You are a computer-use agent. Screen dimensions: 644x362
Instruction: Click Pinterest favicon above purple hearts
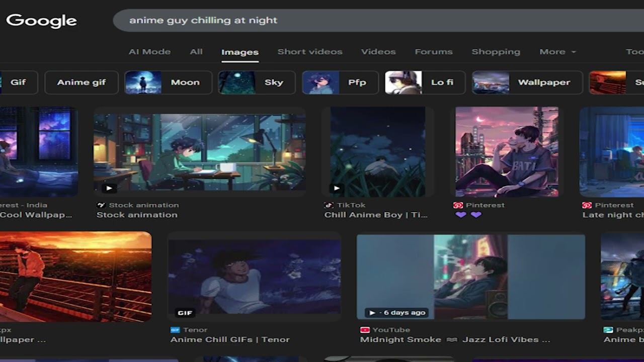coord(458,205)
